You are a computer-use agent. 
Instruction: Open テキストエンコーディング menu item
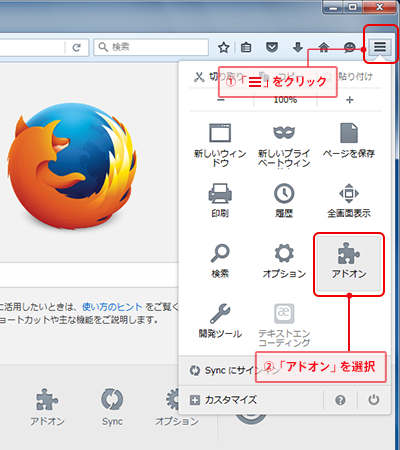pos(284,325)
